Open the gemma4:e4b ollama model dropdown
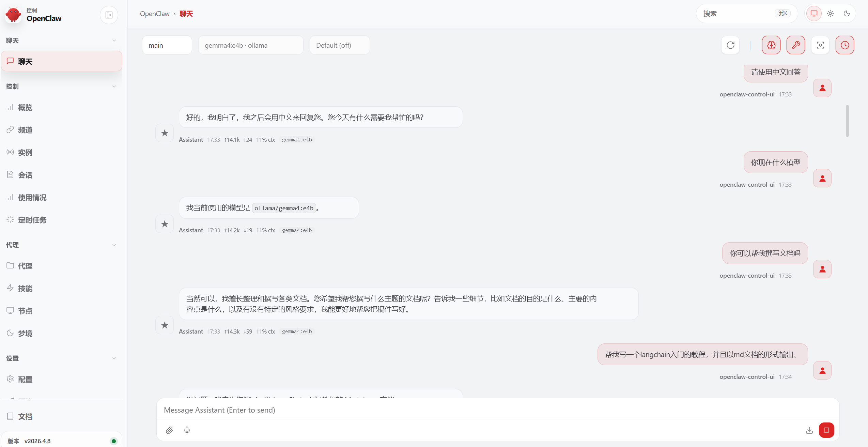 251,45
